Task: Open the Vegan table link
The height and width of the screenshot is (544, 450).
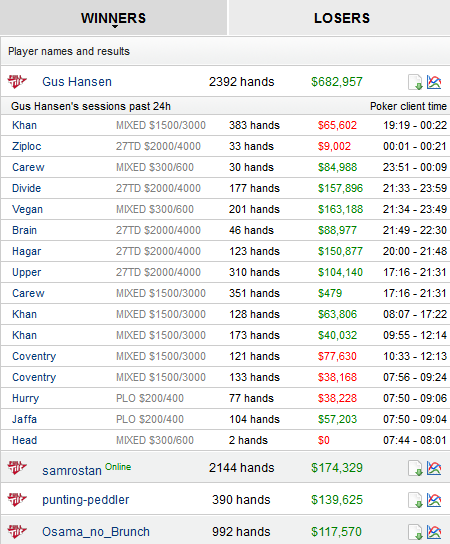Action: point(27,210)
